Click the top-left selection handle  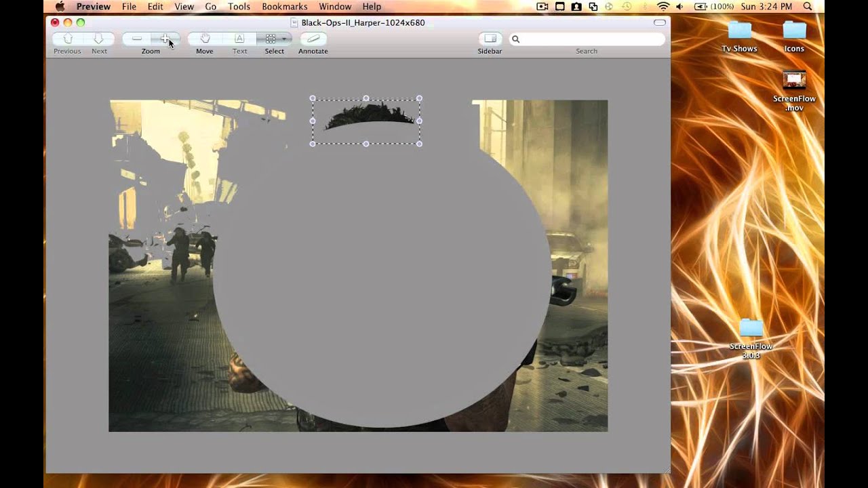313,98
